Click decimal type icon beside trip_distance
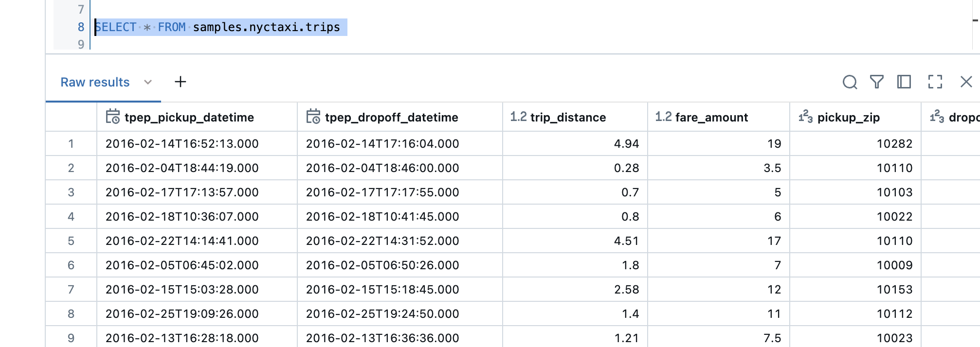This screenshot has width=980, height=347. [518, 117]
